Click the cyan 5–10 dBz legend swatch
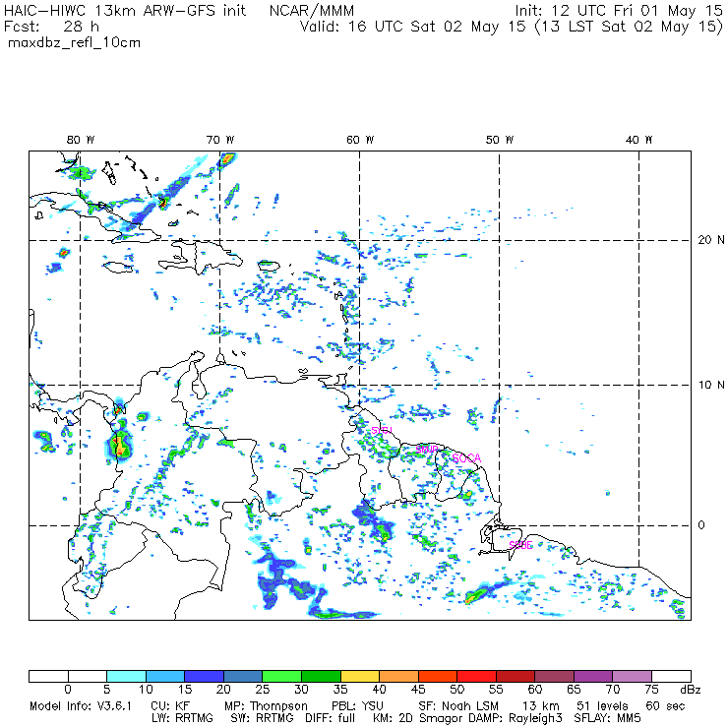728x728 pixels. [126, 676]
